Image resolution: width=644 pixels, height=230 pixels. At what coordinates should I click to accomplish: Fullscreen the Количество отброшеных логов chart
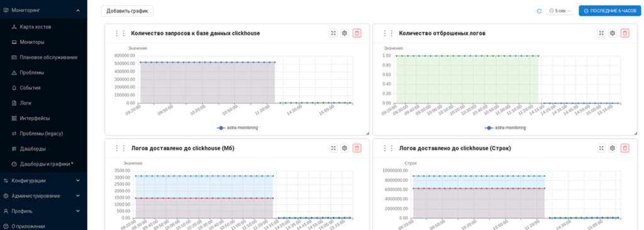coord(601,33)
